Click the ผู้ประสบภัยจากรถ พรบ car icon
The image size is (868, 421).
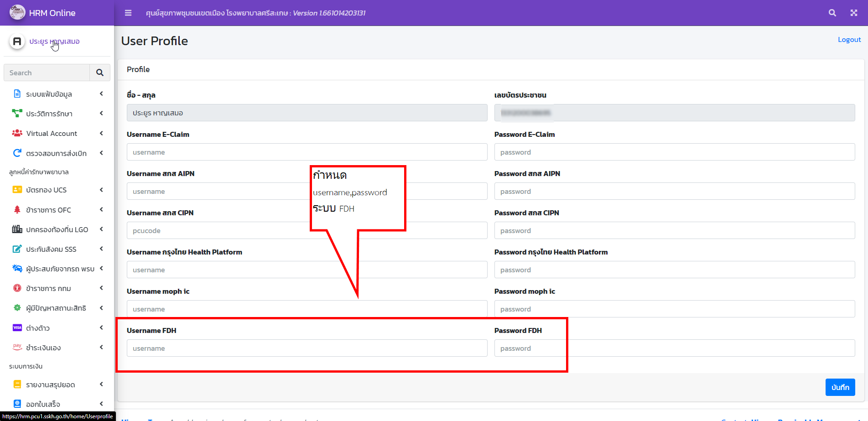pyautogui.click(x=17, y=268)
